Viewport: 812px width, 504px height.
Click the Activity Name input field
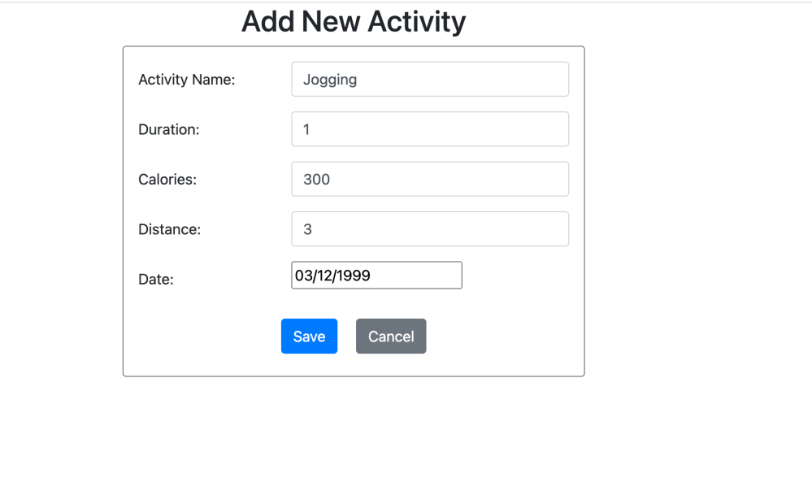(429, 80)
